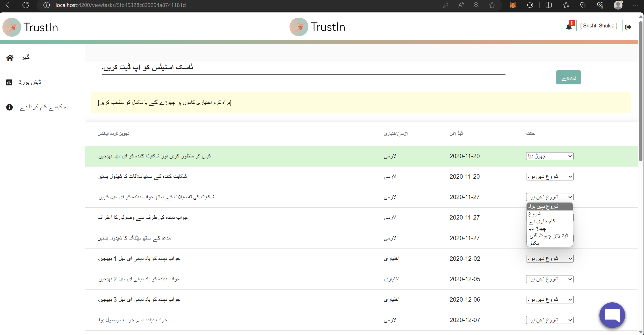Open the MetaMask extension icon
The image size is (644, 335).
tap(513, 5)
